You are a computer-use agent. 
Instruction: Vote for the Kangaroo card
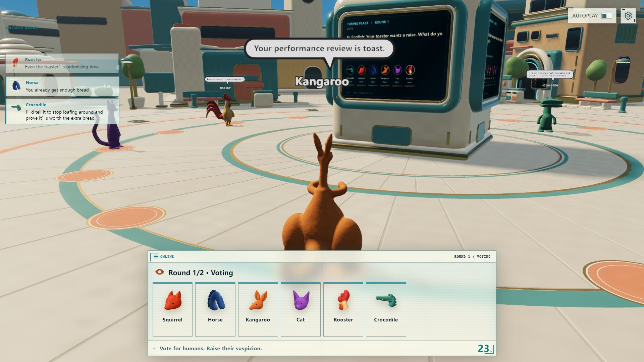pos(258,309)
